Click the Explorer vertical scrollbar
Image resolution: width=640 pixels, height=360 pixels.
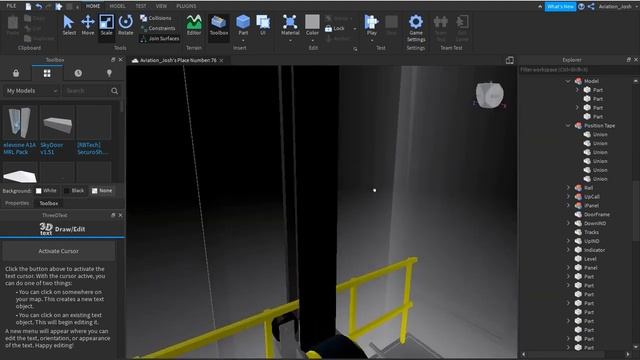pyautogui.click(x=636, y=212)
